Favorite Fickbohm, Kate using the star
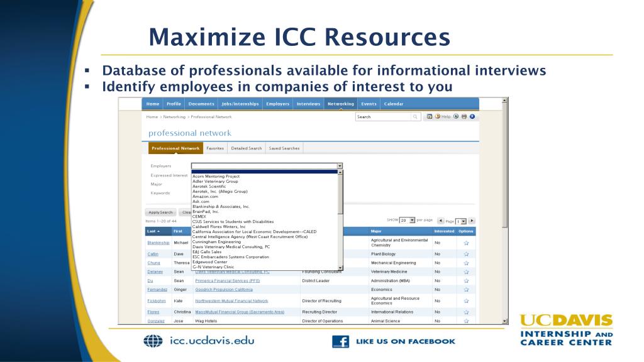This screenshot has height=362, width=644. (x=466, y=301)
